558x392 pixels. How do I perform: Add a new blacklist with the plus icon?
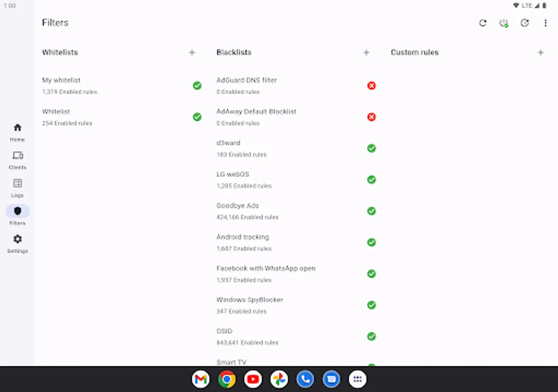tap(366, 53)
